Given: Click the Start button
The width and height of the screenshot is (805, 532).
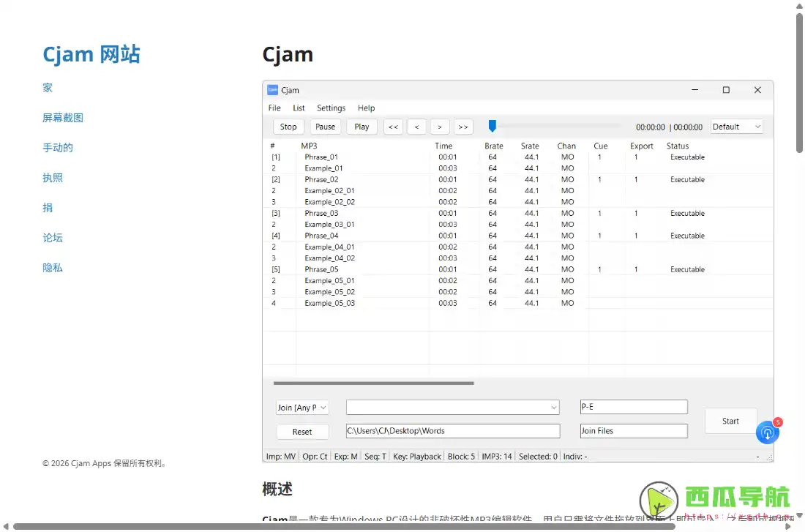Looking at the screenshot, I should [730, 421].
